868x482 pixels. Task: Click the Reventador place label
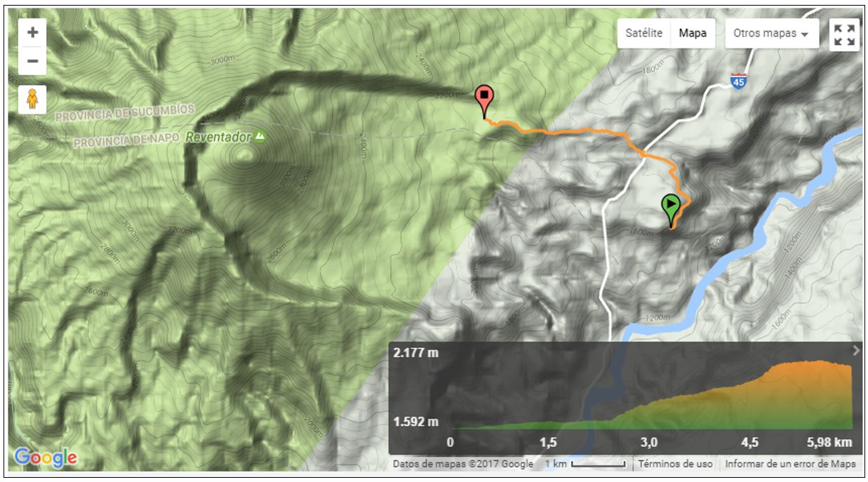point(219,137)
